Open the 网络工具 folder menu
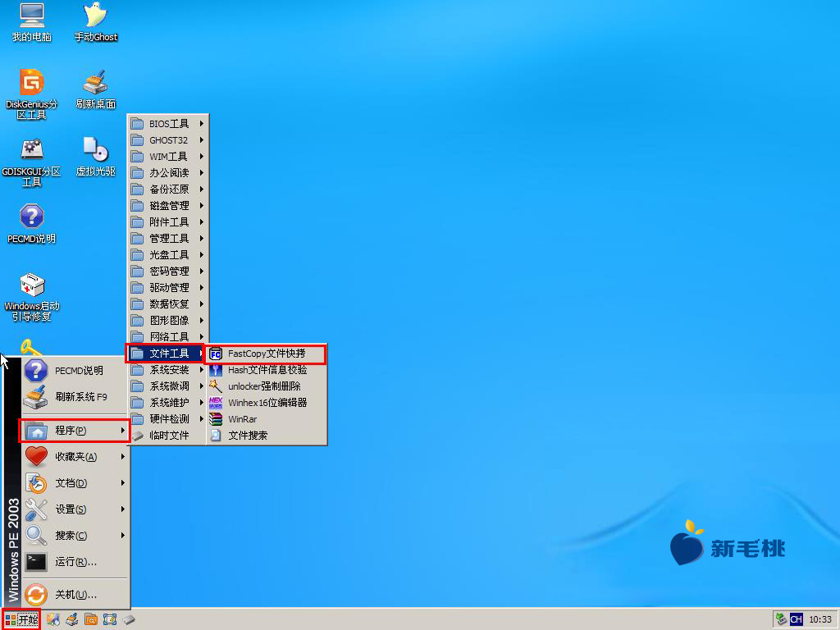 pyautogui.click(x=167, y=337)
